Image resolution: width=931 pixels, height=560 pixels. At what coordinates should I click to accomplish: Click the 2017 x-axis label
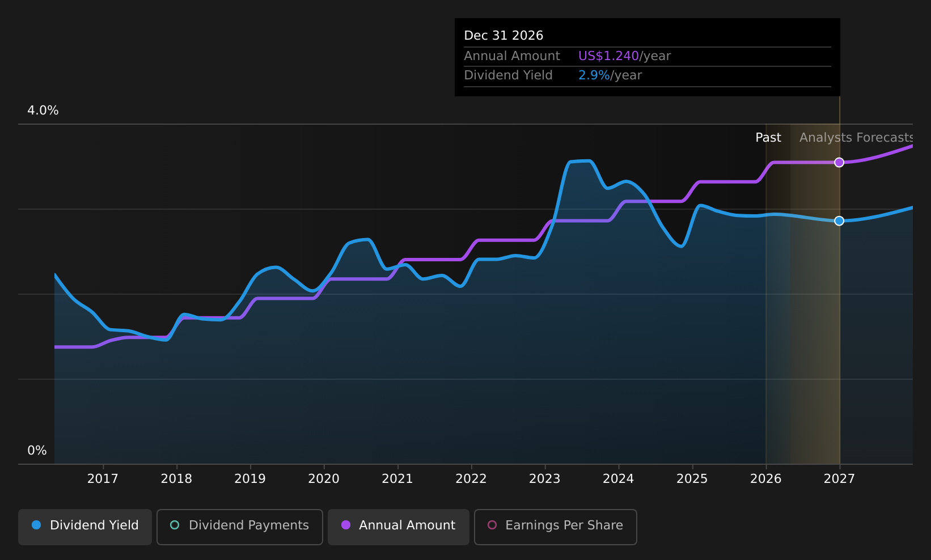tap(103, 479)
